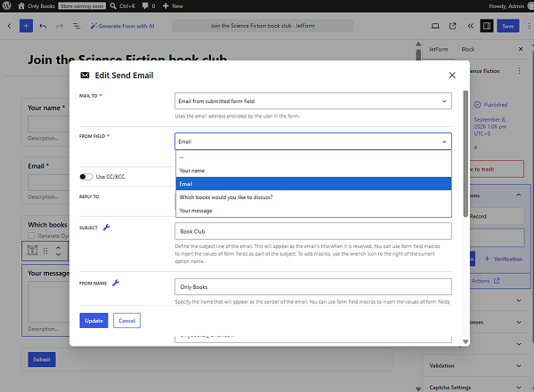Image resolution: width=534 pixels, height=392 pixels.
Task: Expand the Validation panel
Action: coord(476,366)
